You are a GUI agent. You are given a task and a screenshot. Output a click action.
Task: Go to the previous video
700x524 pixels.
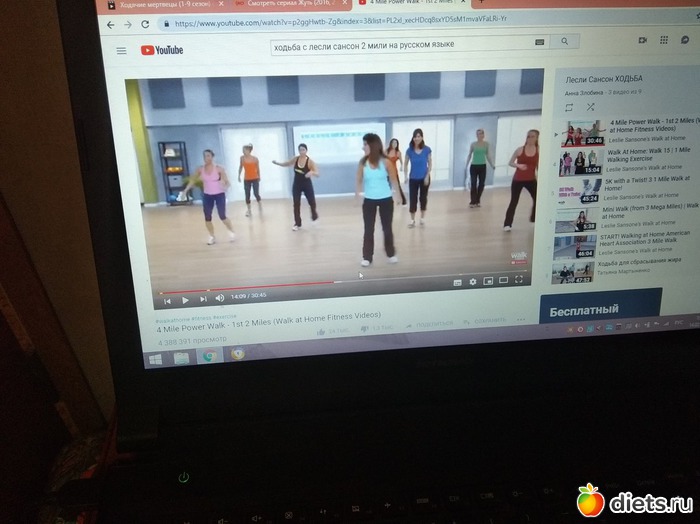167,300
